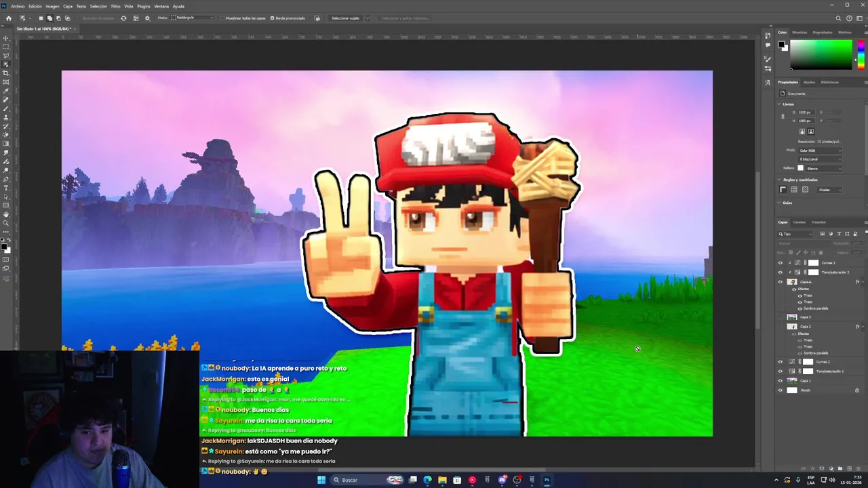Viewport: 868px width, 488px height.
Task: Open the Modo Color RGB dropdown
Action: (x=820, y=150)
